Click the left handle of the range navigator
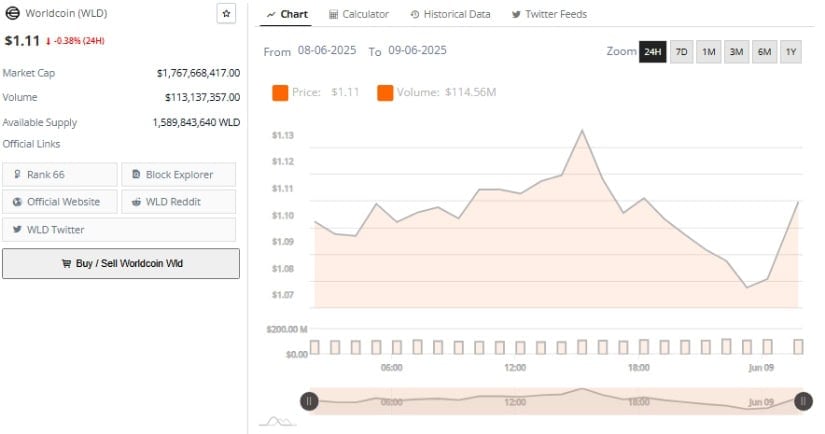This screenshot has height=434, width=825. point(309,401)
